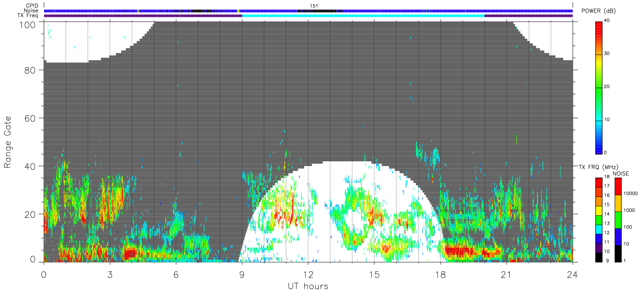Click the 40 tick on the POWER colorbar

pyautogui.click(x=607, y=20)
